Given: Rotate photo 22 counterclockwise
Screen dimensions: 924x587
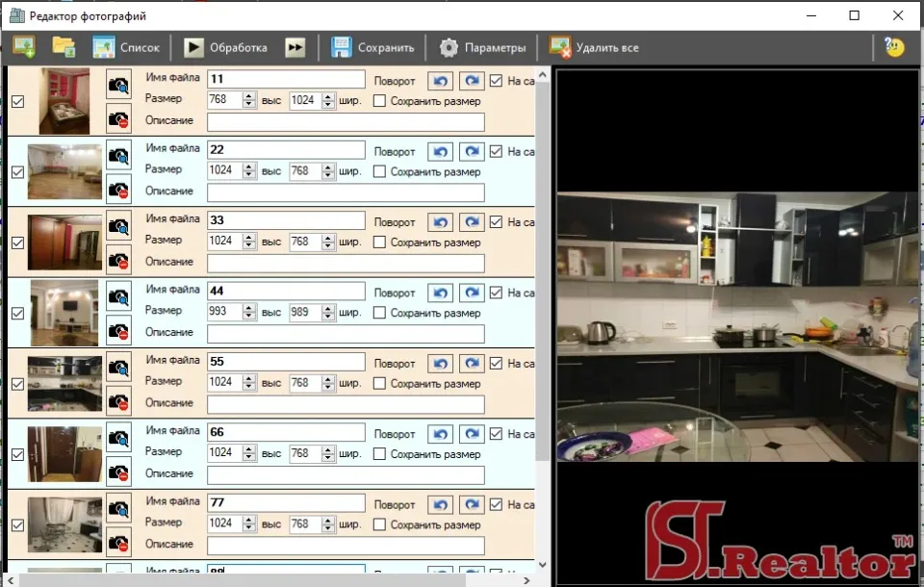Looking at the screenshot, I should point(440,151).
